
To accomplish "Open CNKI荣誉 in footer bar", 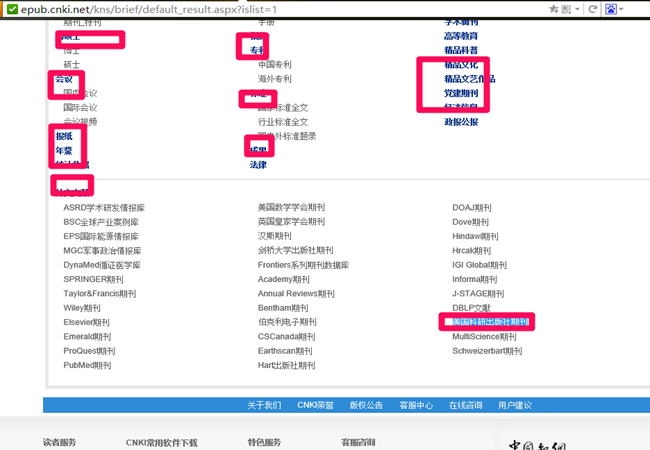I will point(315,405).
